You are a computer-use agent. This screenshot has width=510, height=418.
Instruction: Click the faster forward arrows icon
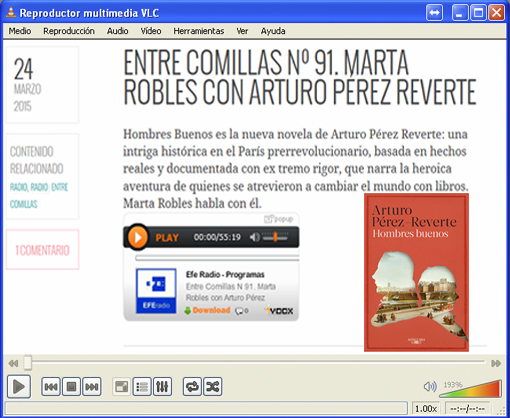[496, 363]
